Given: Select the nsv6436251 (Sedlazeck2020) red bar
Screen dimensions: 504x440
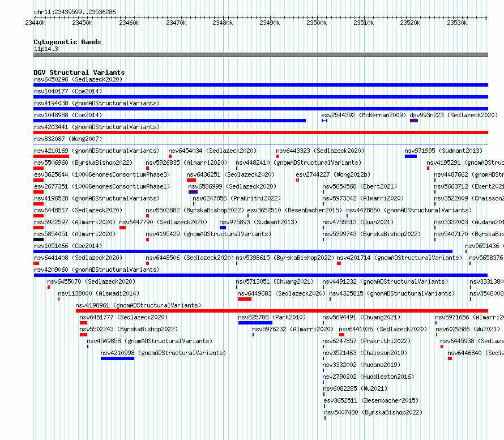Looking at the screenshot, I should coord(191,180).
